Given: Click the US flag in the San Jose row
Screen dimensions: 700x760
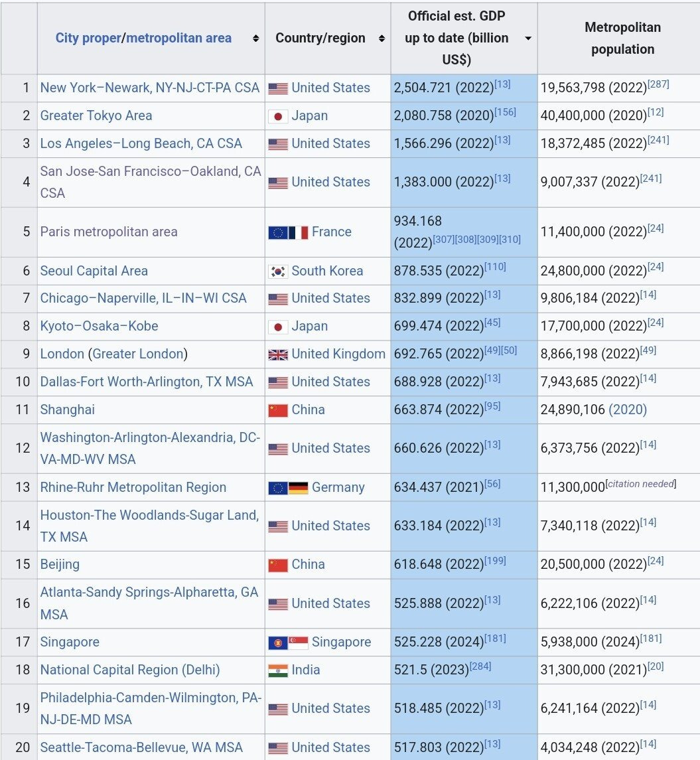Looking at the screenshot, I should tap(278, 183).
